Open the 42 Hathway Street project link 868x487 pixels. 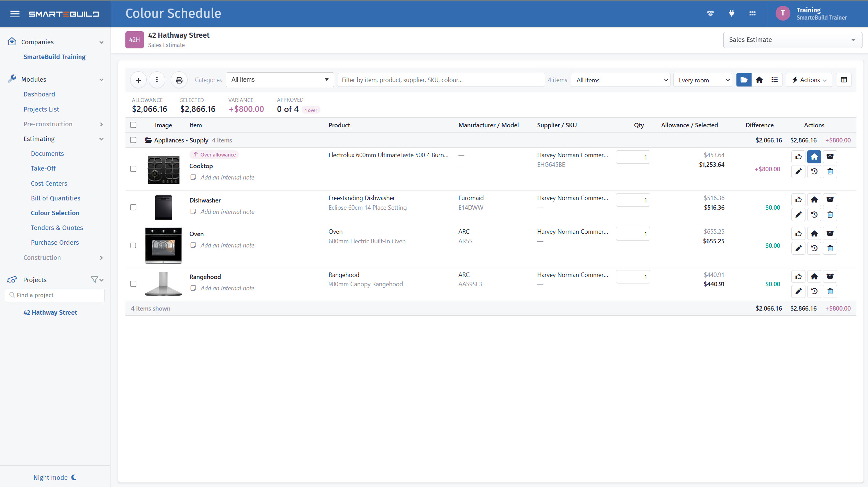pyautogui.click(x=50, y=312)
